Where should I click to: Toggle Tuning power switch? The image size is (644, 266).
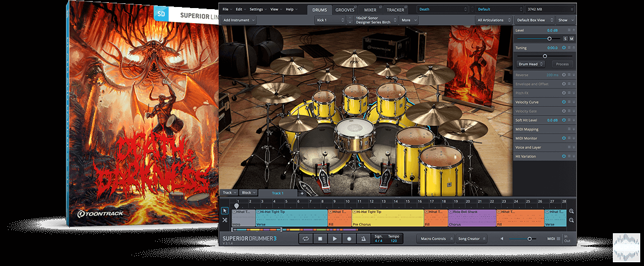[564, 48]
